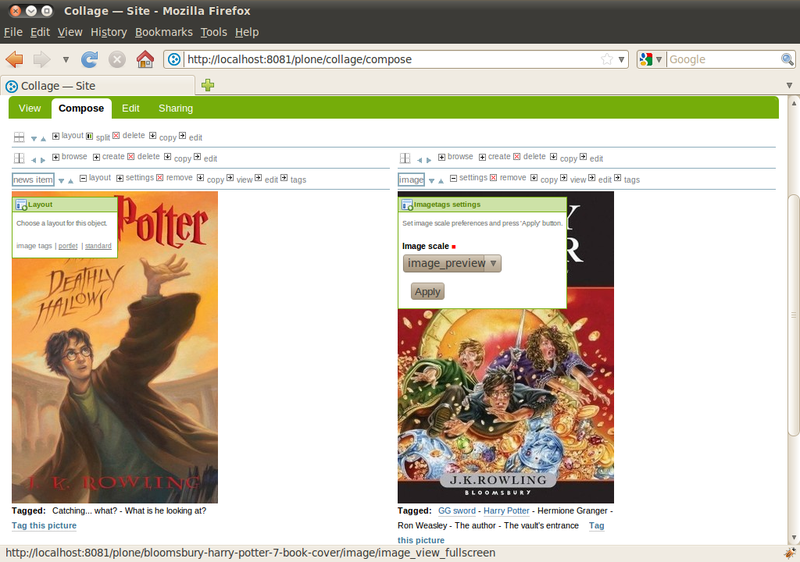Click the red remove icon for the news item
Screen dimensions: 800x562
point(160,178)
